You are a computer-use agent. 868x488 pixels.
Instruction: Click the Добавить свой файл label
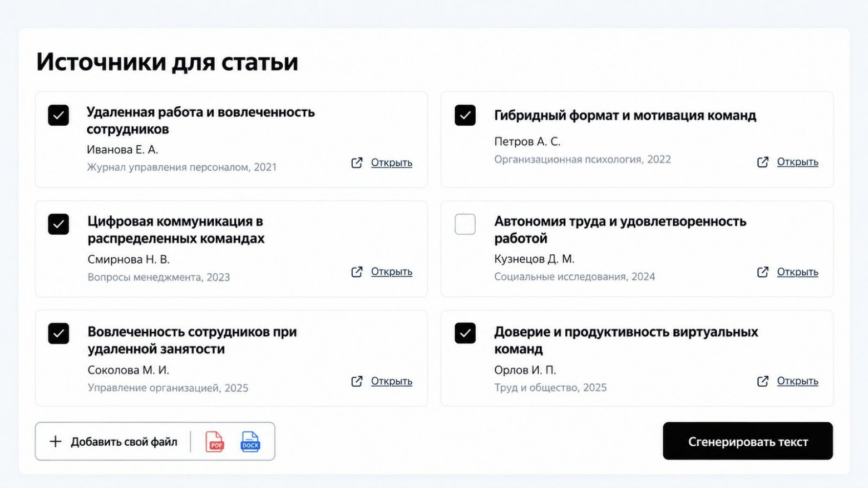click(124, 442)
